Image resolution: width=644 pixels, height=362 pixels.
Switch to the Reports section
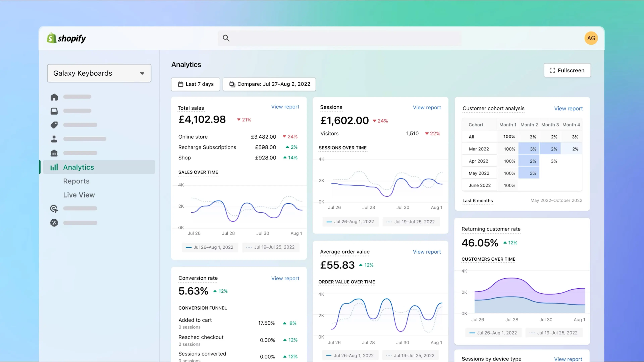pos(76,181)
